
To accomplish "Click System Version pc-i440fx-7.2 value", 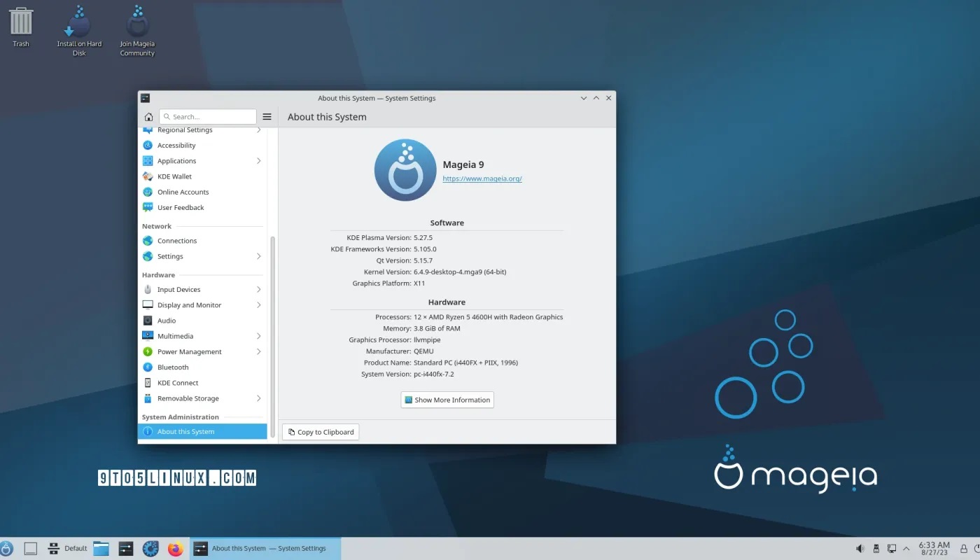I will [x=434, y=374].
